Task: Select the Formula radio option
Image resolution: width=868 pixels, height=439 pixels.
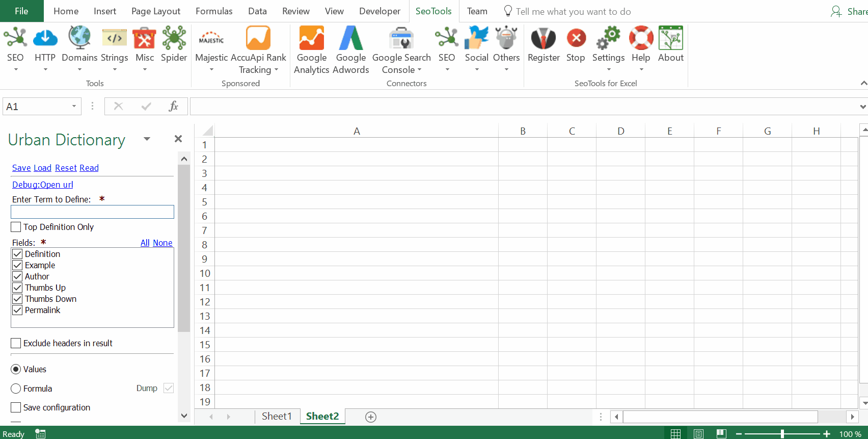Action: (x=16, y=389)
